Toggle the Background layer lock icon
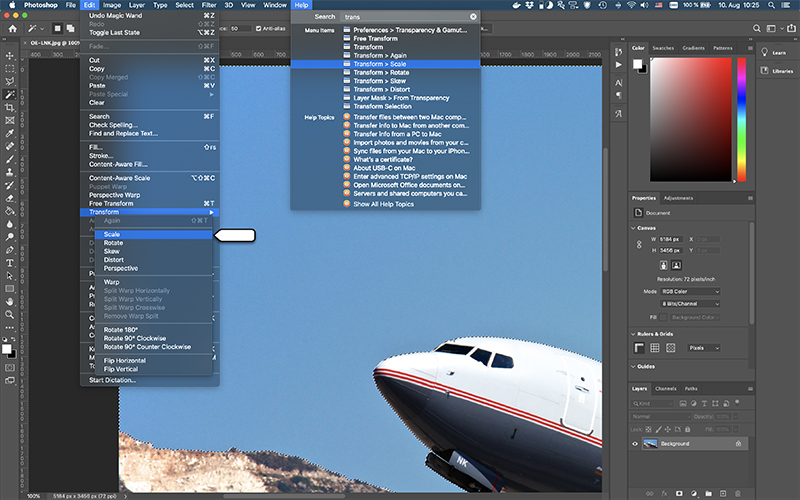 (x=738, y=443)
